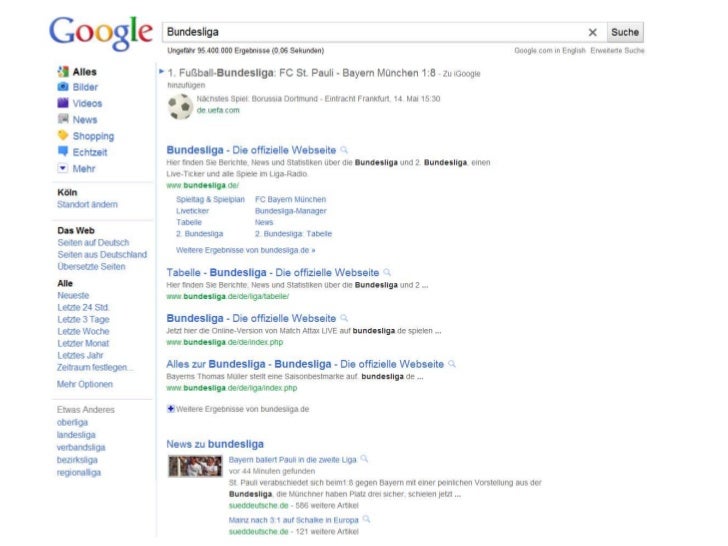
Task: Switch to Echtzeit search
Action: click(x=90, y=152)
